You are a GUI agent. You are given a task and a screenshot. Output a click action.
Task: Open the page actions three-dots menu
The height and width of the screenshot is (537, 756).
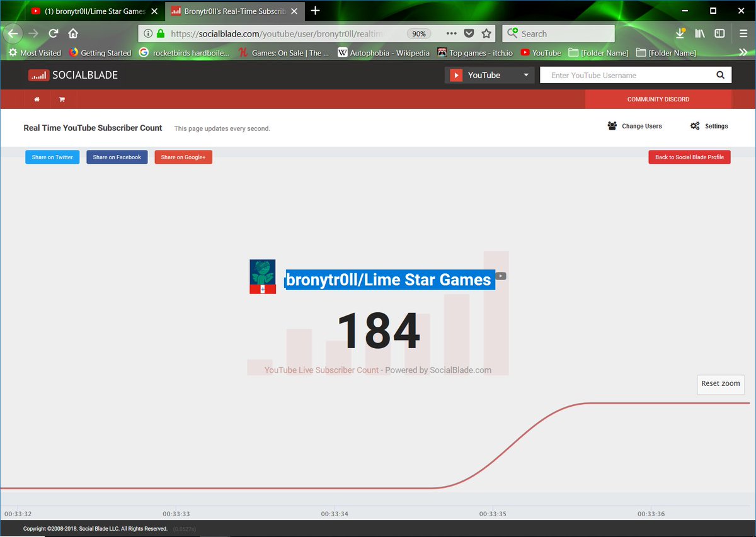(451, 33)
